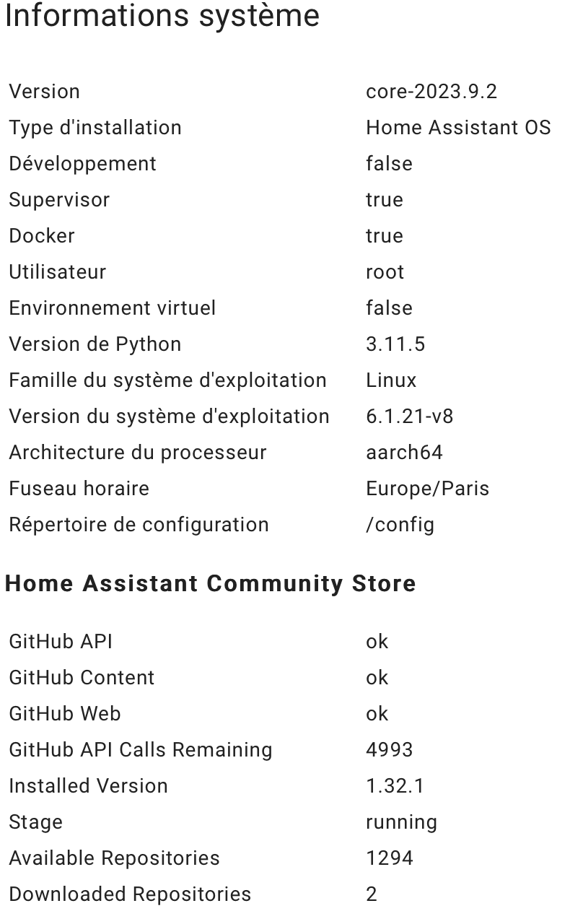The image size is (570, 924).
Task: Select the GitHub API Calls Remaining value 4993
Action: point(390,750)
